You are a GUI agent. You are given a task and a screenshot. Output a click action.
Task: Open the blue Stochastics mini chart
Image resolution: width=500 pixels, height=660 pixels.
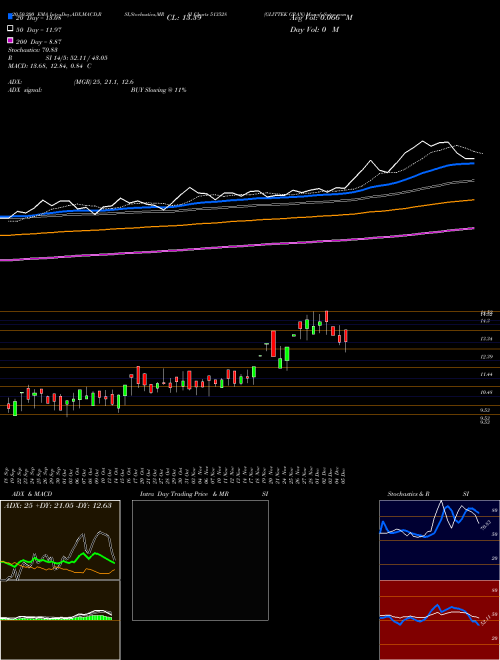point(439,540)
